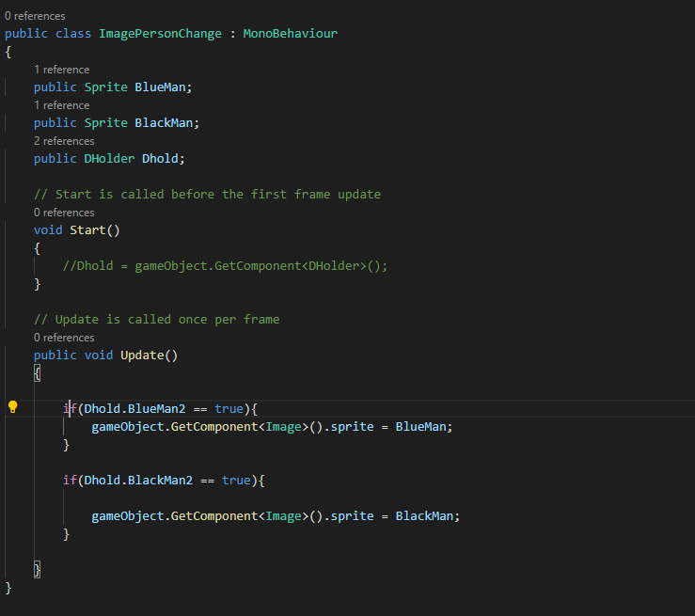This screenshot has width=695, height=616.
Task: Click Dhold.BlackMan2 in the second if condition
Action: [138, 481]
